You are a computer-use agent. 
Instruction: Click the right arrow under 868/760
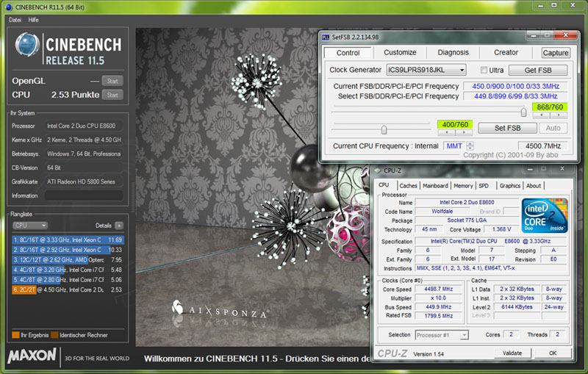(559, 115)
